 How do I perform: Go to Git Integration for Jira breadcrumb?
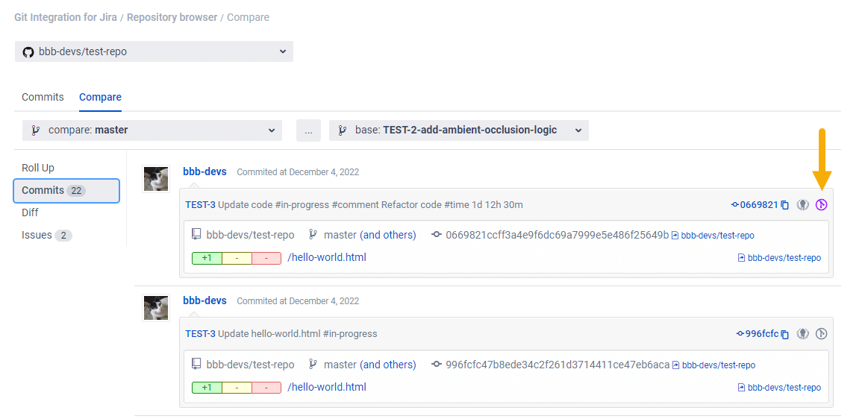pyautogui.click(x=66, y=17)
